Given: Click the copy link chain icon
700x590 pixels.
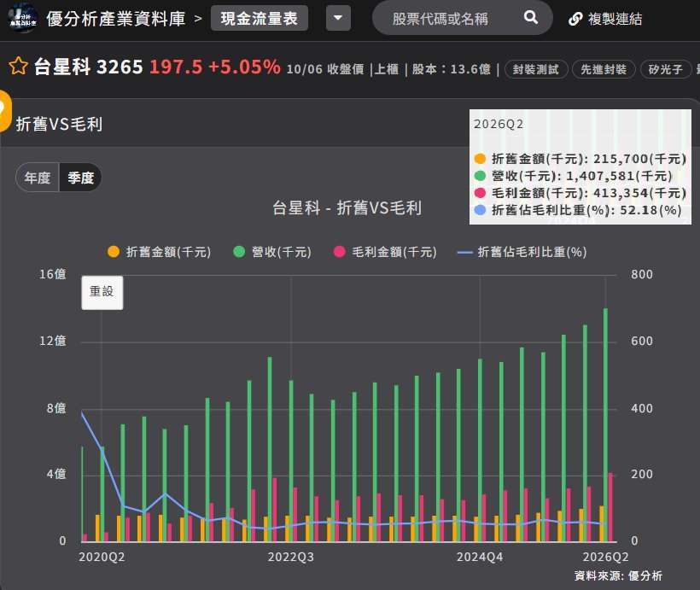Looking at the screenshot, I should pos(575,19).
